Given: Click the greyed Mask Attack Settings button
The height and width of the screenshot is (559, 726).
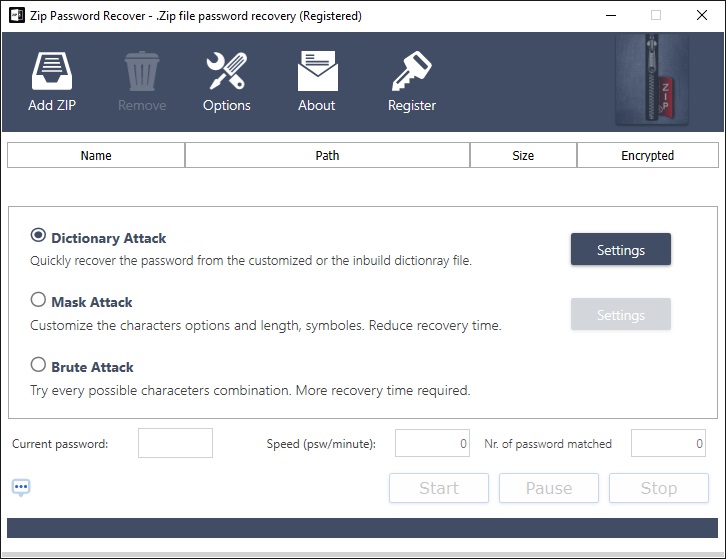Looking at the screenshot, I should click(620, 314).
